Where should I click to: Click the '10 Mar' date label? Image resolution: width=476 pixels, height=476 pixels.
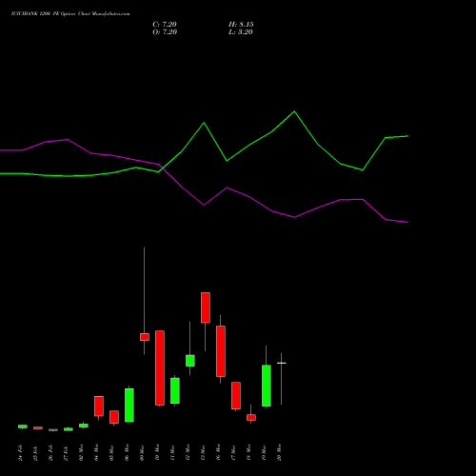pyautogui.click(x=157, y=452)
